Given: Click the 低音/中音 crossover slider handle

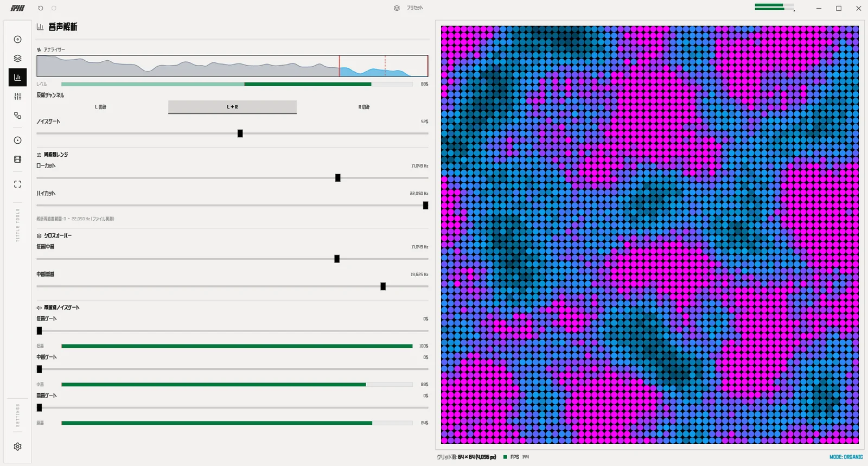Looking at the screenshot, I should click(337, 259).
